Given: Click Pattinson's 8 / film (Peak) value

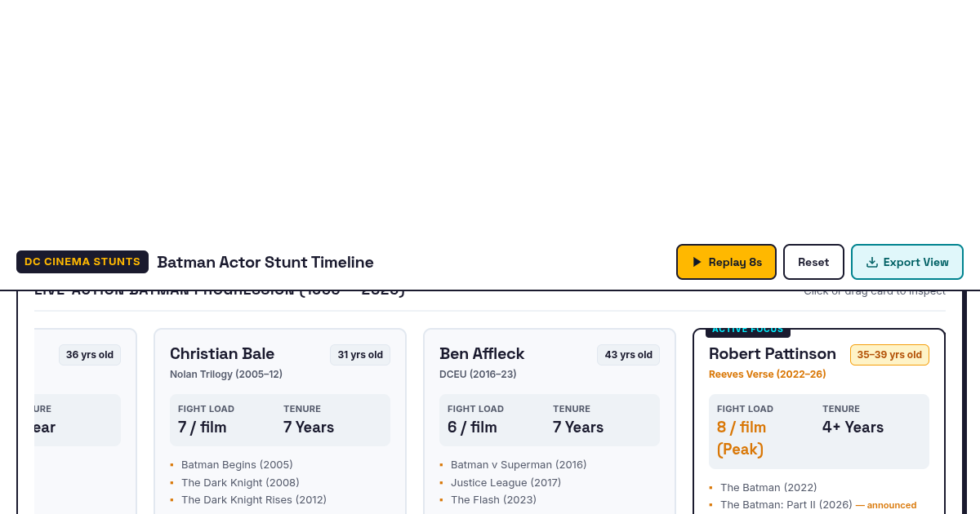Looking at the screenshot, I should coord(742,438).
